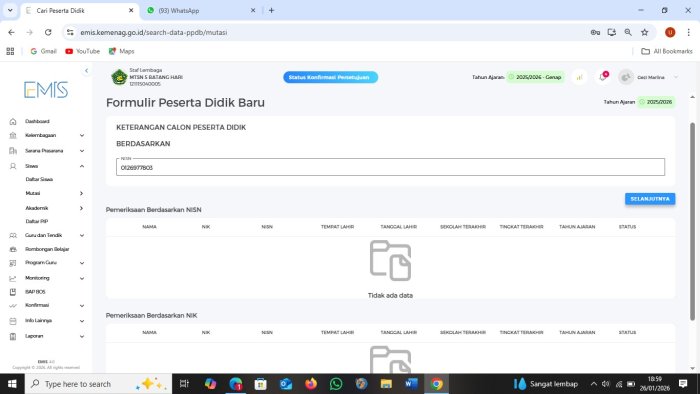Click the statistics bar chart icon in header

coord(579,77)
